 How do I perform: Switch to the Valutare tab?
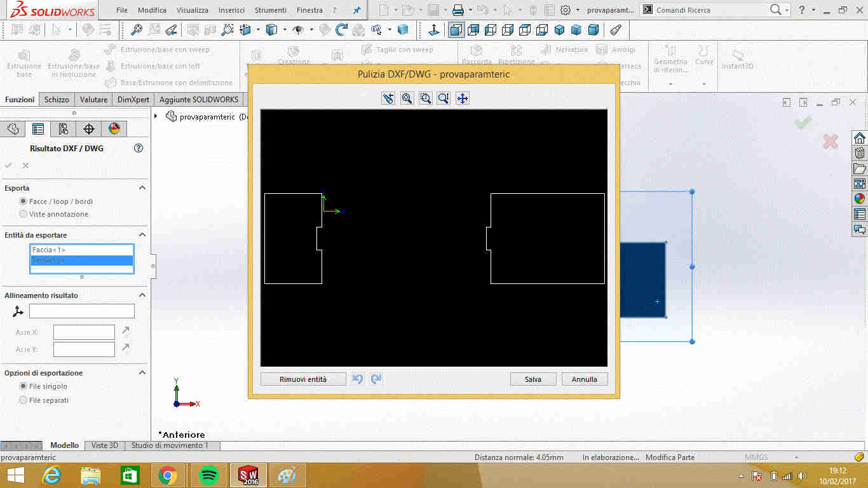click(93, 100)
